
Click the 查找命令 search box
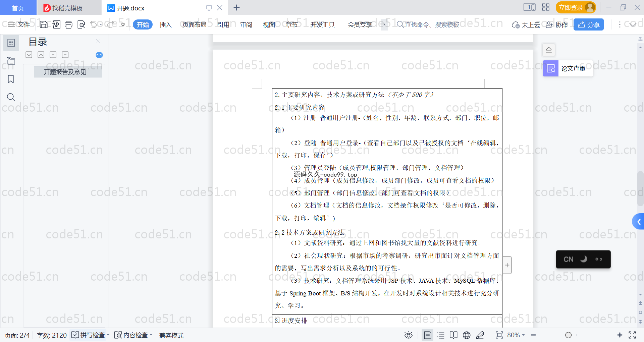pos(428,24)
